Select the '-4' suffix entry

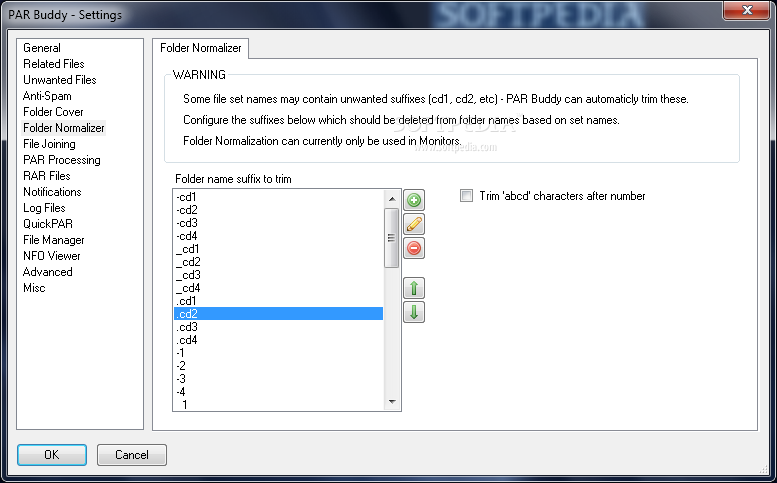coord(278,392)
